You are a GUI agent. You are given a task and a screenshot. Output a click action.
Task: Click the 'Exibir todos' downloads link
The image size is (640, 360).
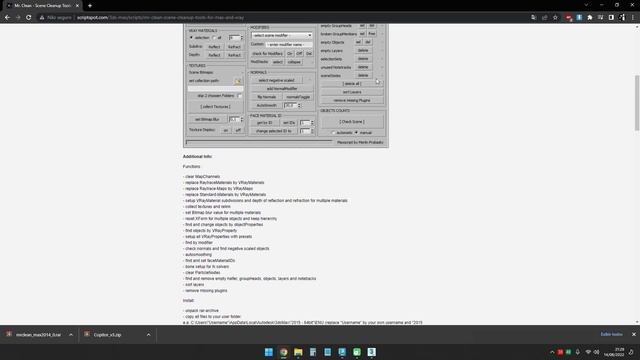click(611, 334)
